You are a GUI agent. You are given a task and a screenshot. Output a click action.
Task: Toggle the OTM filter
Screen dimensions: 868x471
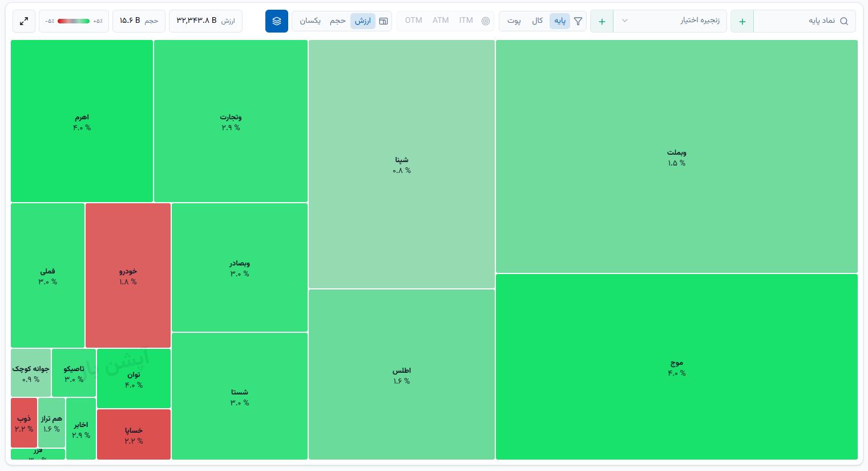(x=414, y=21)
